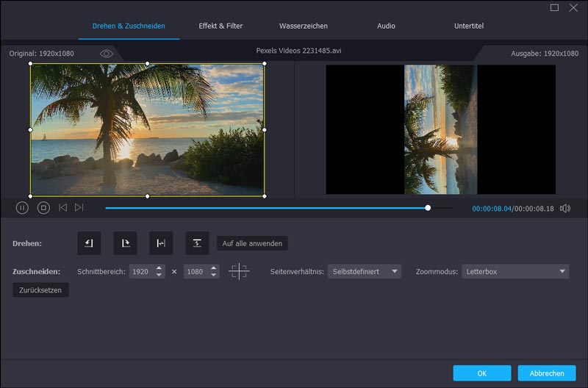The width and height of the screenshot is (588, 388).
Task: Stop the video playback
Action: point(43,208)
